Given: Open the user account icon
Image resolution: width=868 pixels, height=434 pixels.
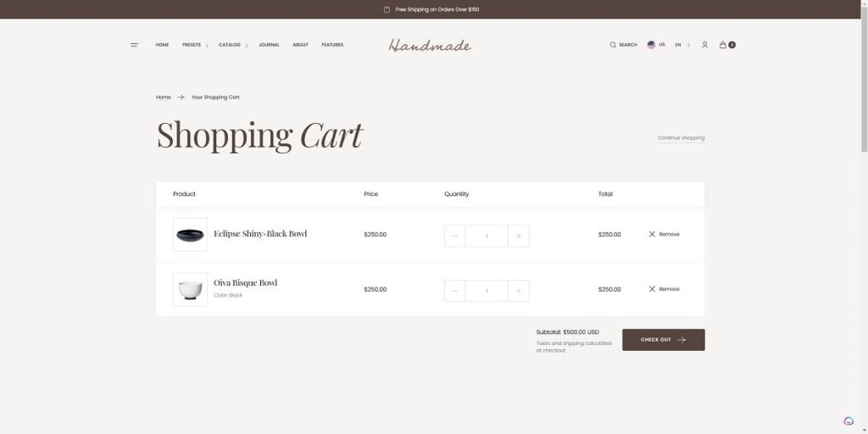Looking at the screenshot, I should 704,45.
